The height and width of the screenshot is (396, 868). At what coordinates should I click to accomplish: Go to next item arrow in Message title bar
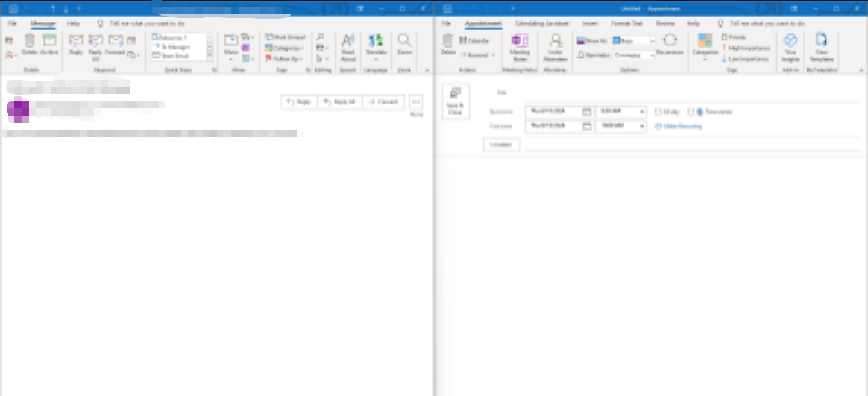point(66,8)
